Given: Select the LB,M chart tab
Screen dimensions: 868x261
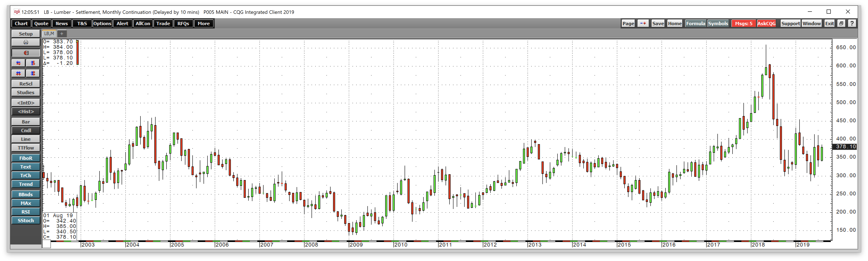Looking at the screenshot, I should pos(49,34).
